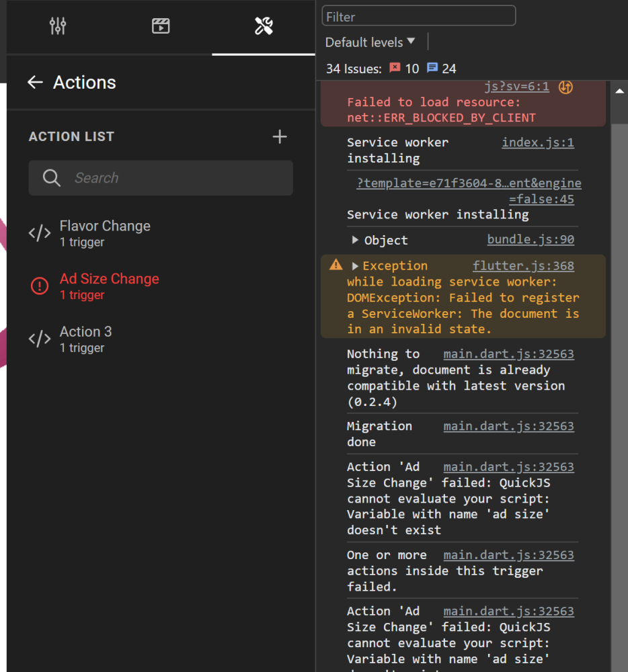Screen dimensions: 628x672
Task: Select the tools wrench tab
Action: click(x=264, y=26)
